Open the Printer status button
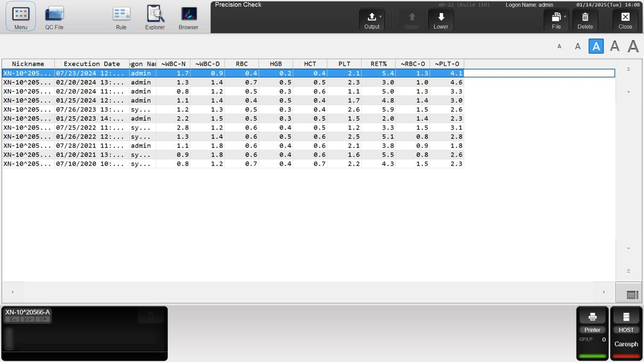This screenshot has height=362, width=644. click(592, 333)
